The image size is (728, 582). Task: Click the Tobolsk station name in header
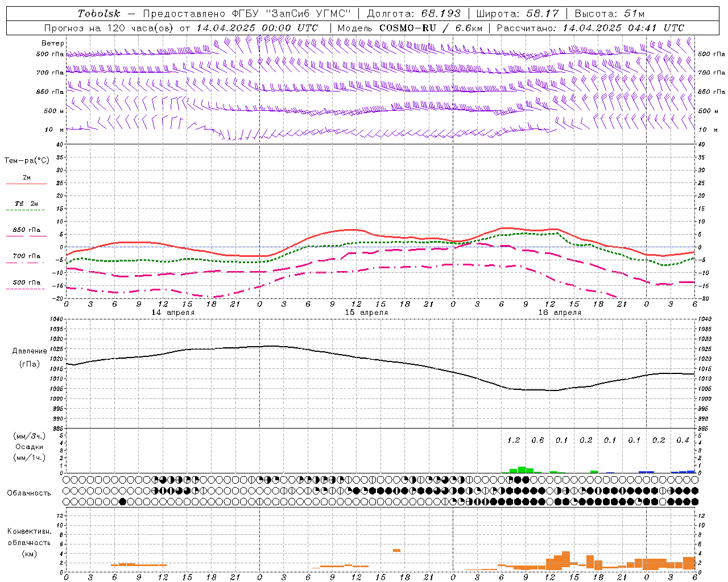(99, 13)
